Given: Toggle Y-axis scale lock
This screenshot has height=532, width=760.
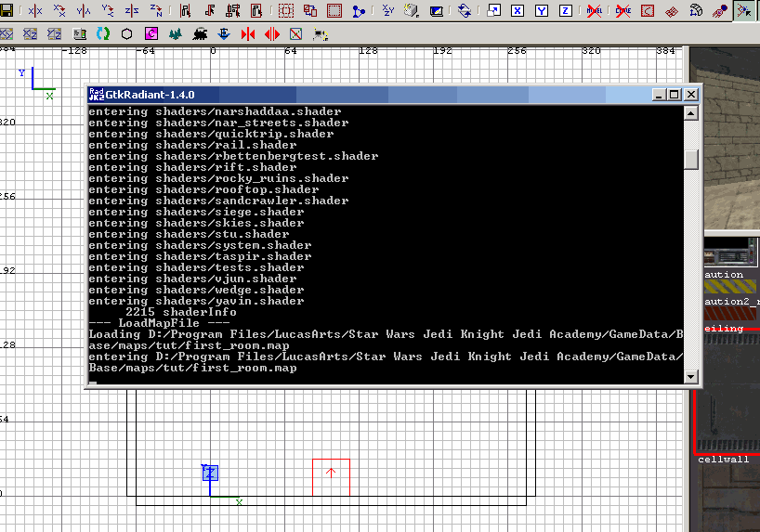Looking at the screenshot, I should [542, 10].
